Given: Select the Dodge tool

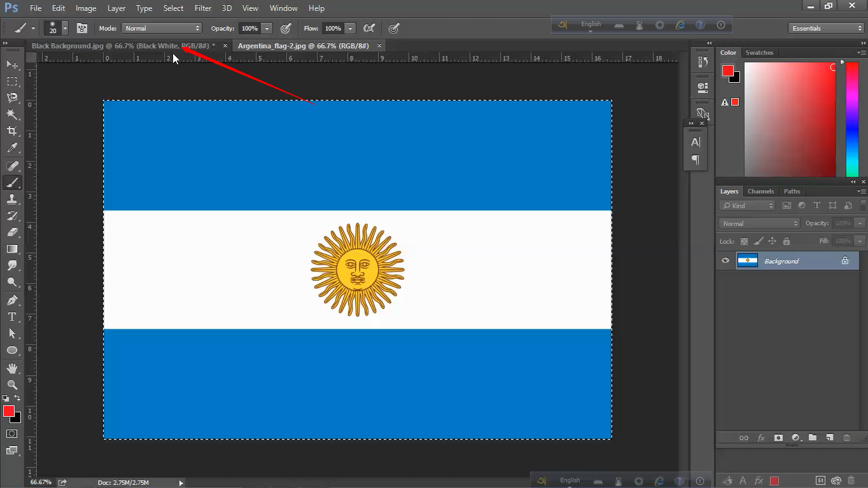Looking at the screenshot, I should click(12, 282).
